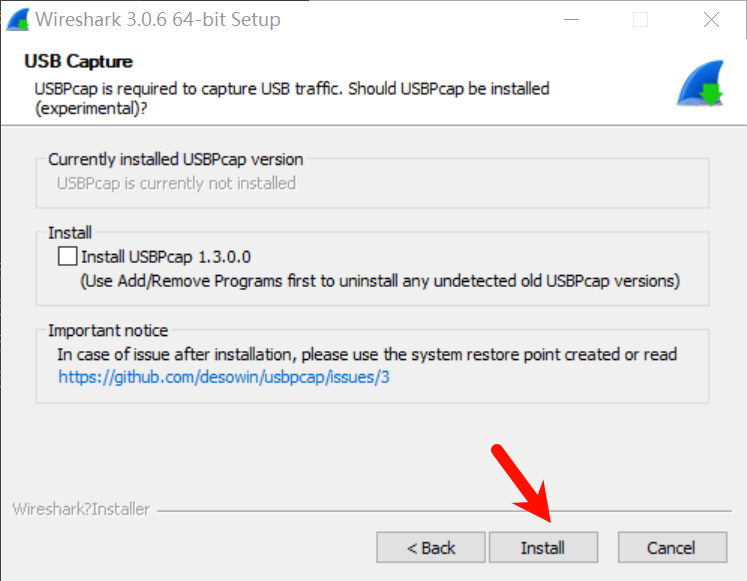This screenshot has width=747, height=581.
Task: Click the Wireshark installer logo with green arrow
Action: [700, 85]
